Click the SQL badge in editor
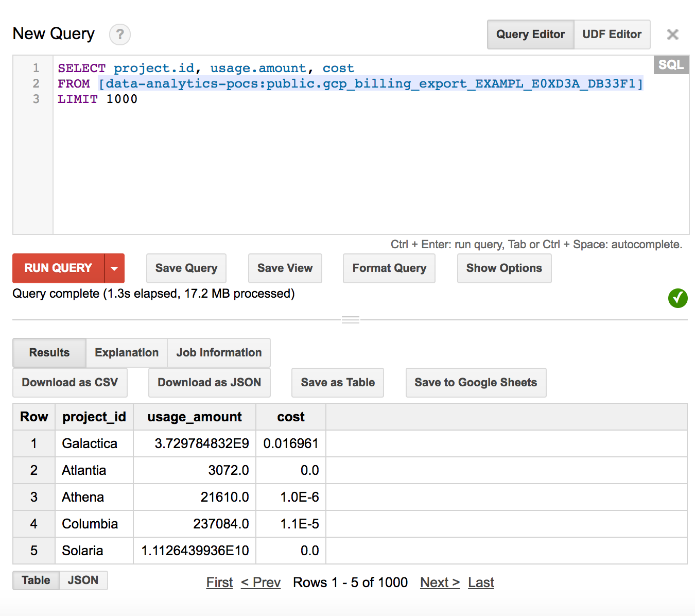Image resolution: width=695 pixels, height=616 pixels. pos(671,65)
